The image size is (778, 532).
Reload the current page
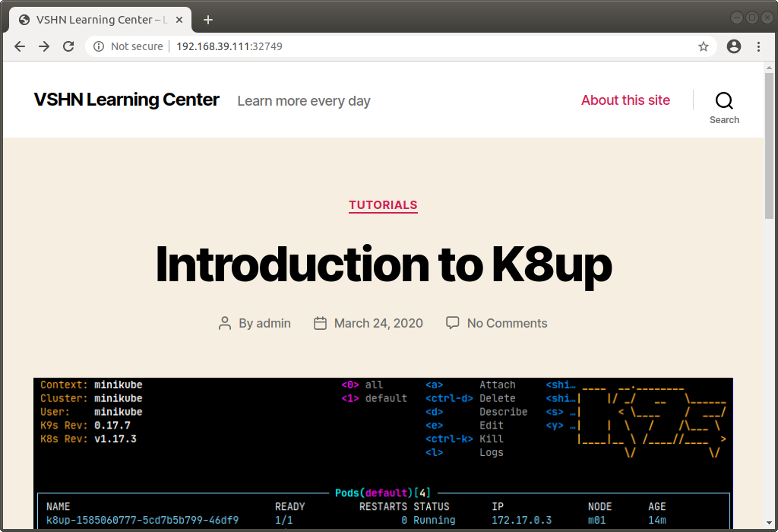point(68,46)
